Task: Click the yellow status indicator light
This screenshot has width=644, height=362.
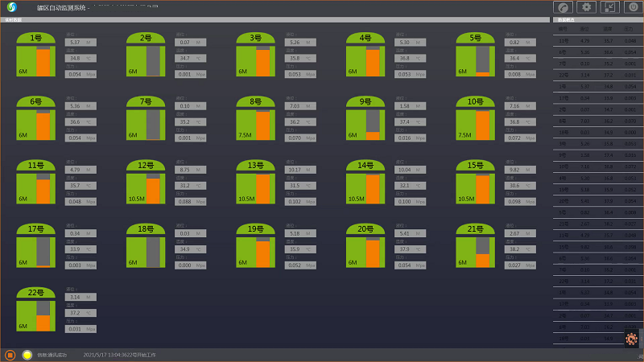Action: 27,355
